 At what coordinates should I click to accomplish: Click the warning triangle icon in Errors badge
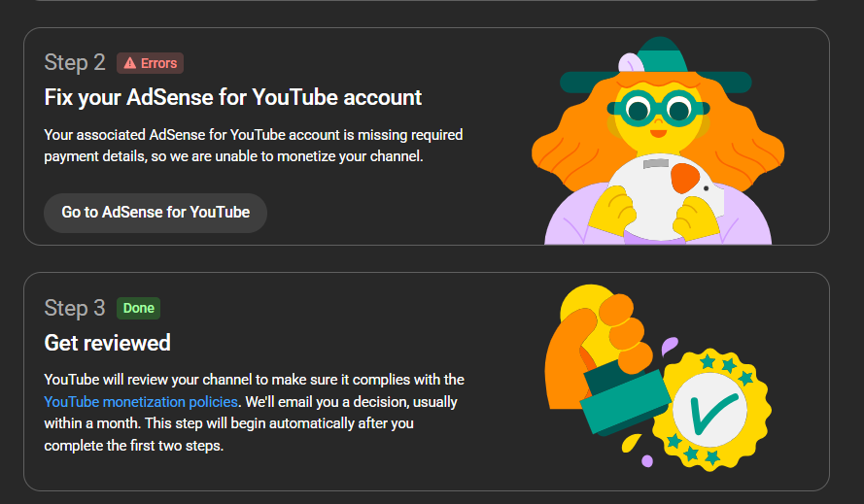(x=130, y=63)
